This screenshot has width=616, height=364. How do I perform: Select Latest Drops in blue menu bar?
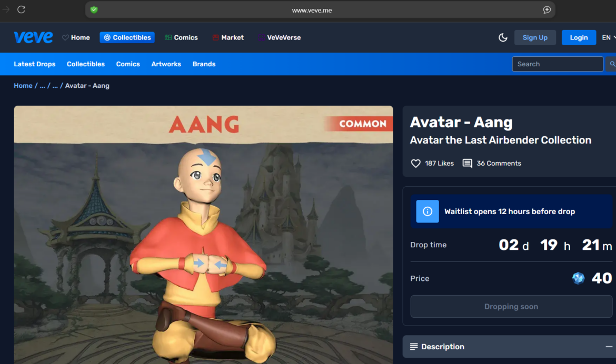(35, 64)
